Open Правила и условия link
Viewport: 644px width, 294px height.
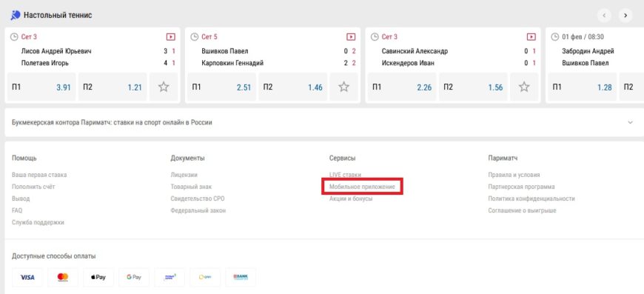click(x=514, y=175)
